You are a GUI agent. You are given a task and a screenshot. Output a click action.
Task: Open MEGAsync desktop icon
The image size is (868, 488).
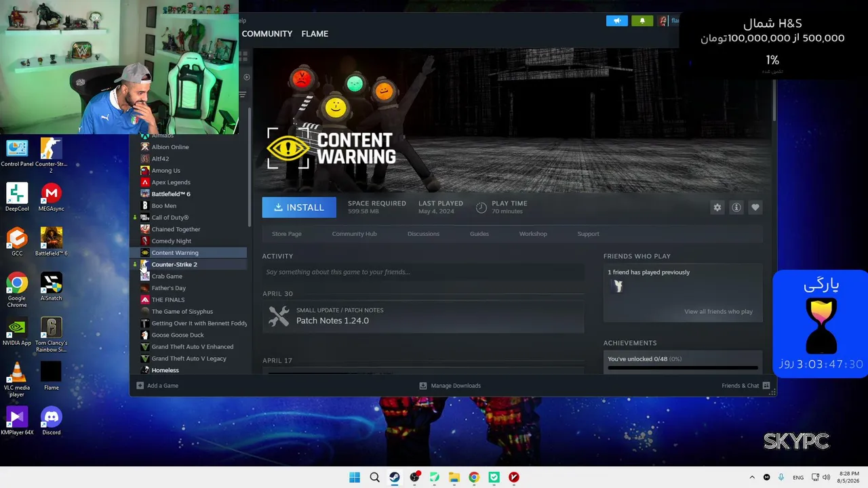[x=51, y=197]
